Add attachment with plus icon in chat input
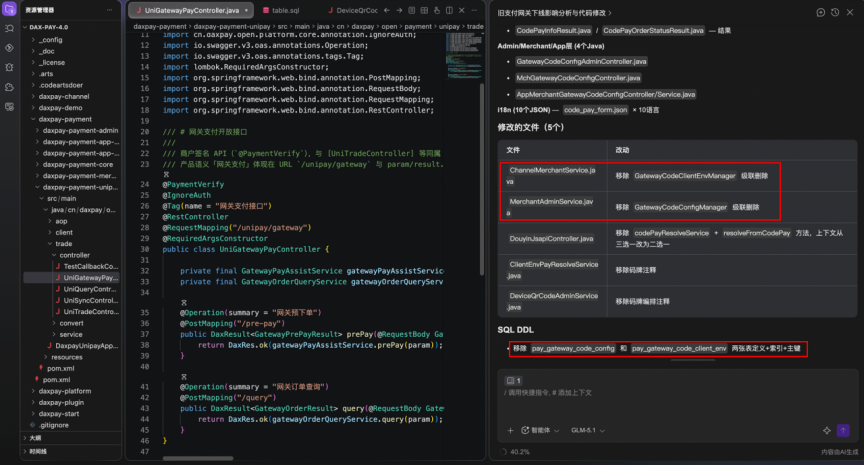 coord(510,430)
